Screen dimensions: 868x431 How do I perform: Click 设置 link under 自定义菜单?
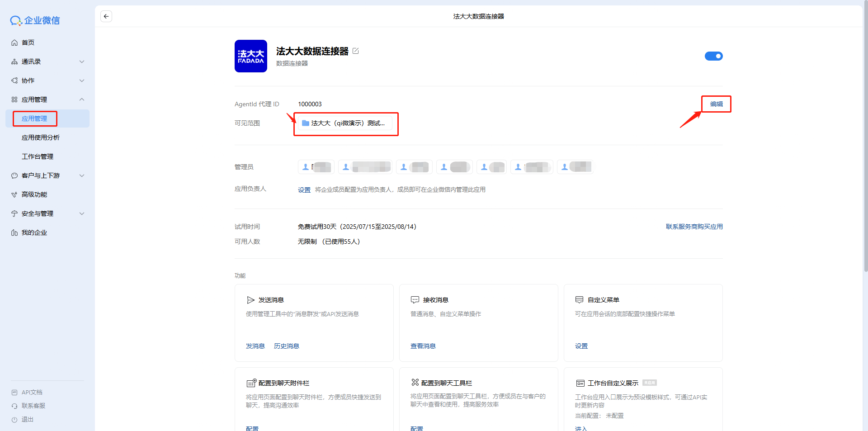tap(581, 346)
